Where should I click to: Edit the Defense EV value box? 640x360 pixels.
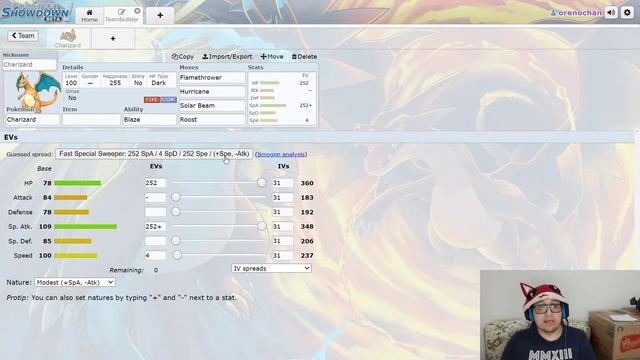tap(156, 212)
